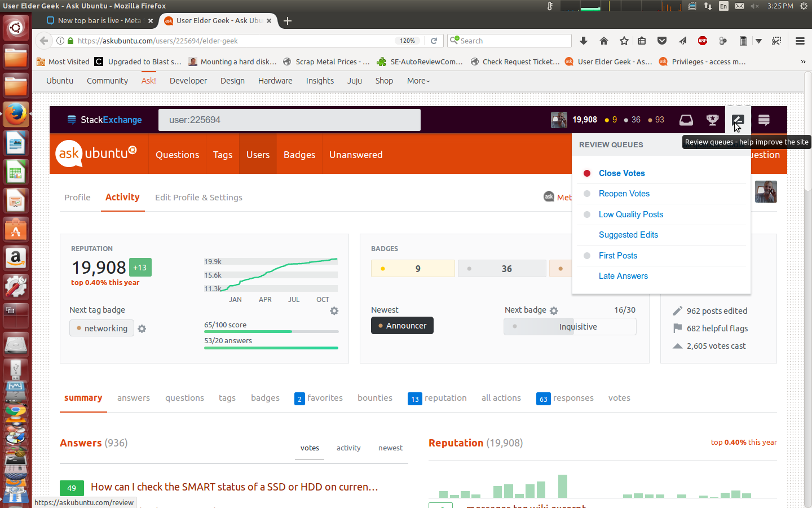Show bookmarks list icon in Firefox toolbar
Screen dimensions: 812x508
(642, 41)
